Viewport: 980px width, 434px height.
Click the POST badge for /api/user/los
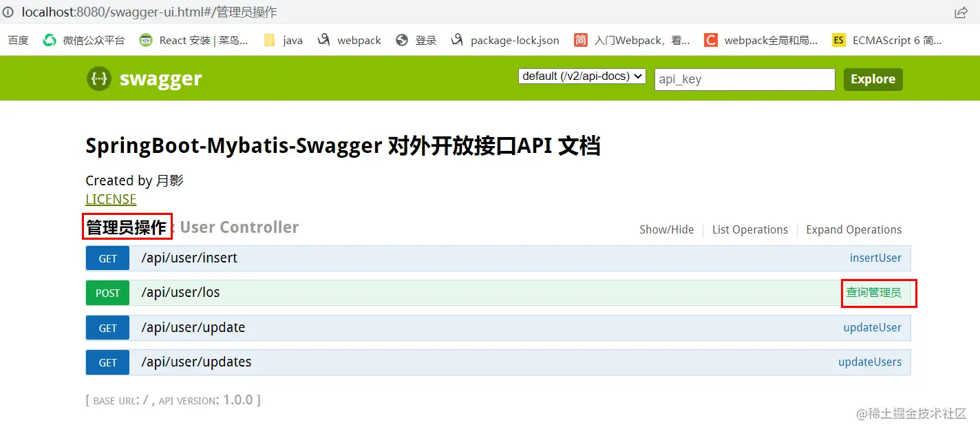(108, 293)
